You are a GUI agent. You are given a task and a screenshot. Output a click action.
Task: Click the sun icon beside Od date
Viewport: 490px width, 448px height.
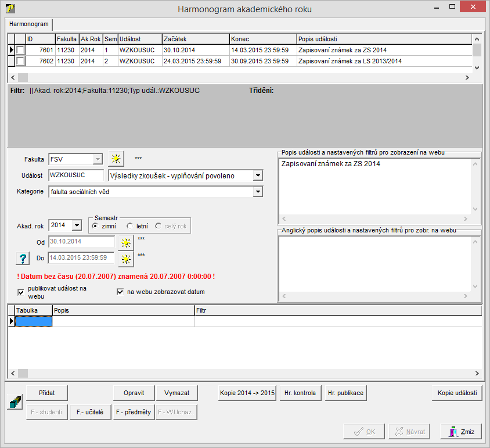[125, 242]
